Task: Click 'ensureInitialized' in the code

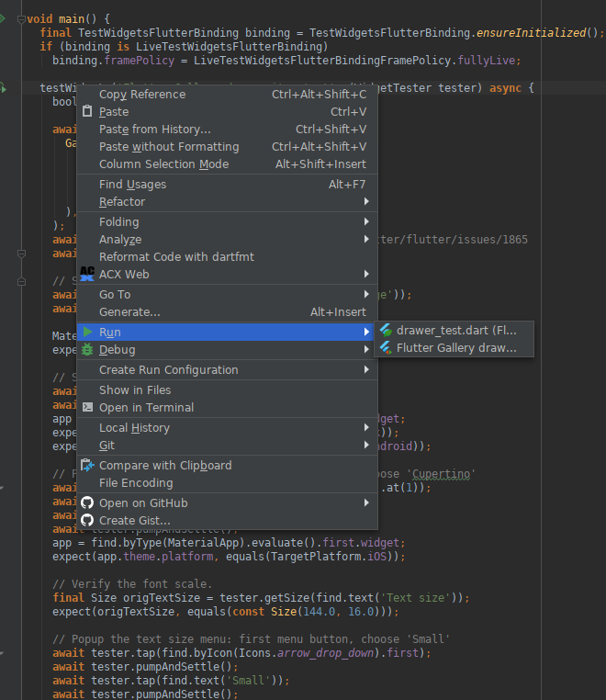Action: [x=531, y=32]
